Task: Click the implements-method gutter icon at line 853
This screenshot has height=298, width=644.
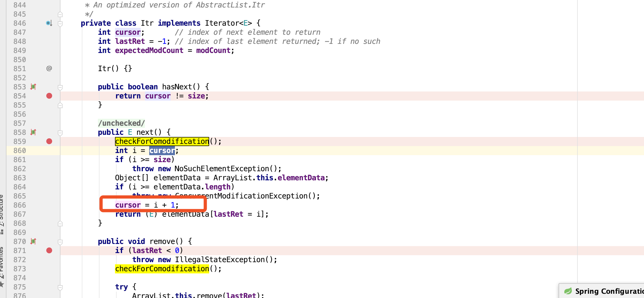Action: coord(33,87)
